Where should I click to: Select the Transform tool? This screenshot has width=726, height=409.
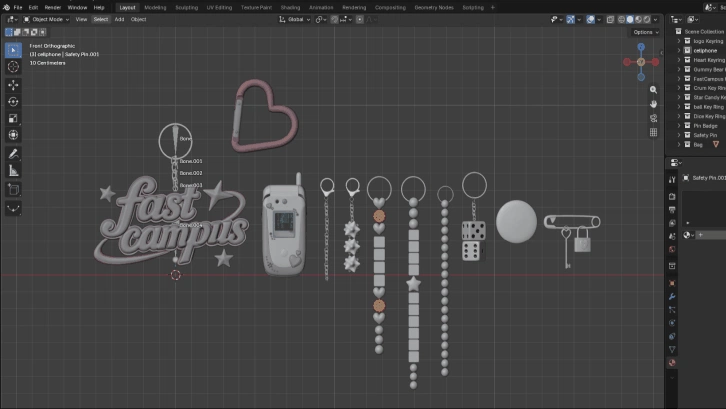coord(13,135)
